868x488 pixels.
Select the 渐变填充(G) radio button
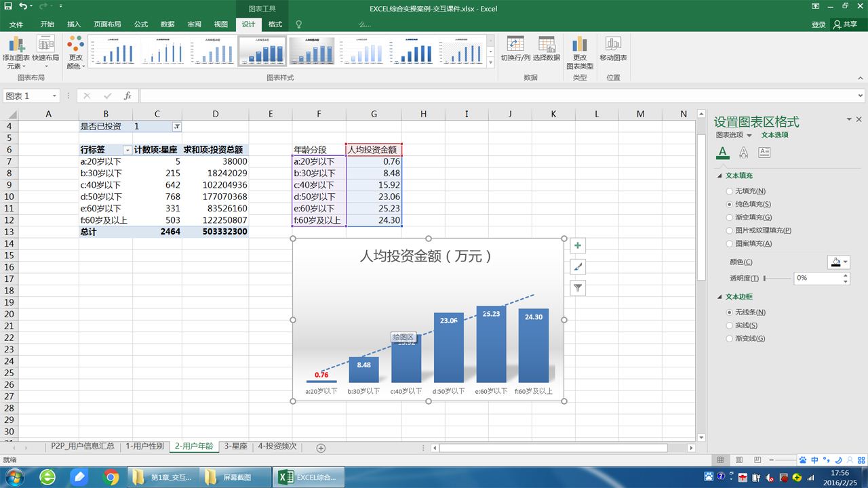click(x=730, y=217)
